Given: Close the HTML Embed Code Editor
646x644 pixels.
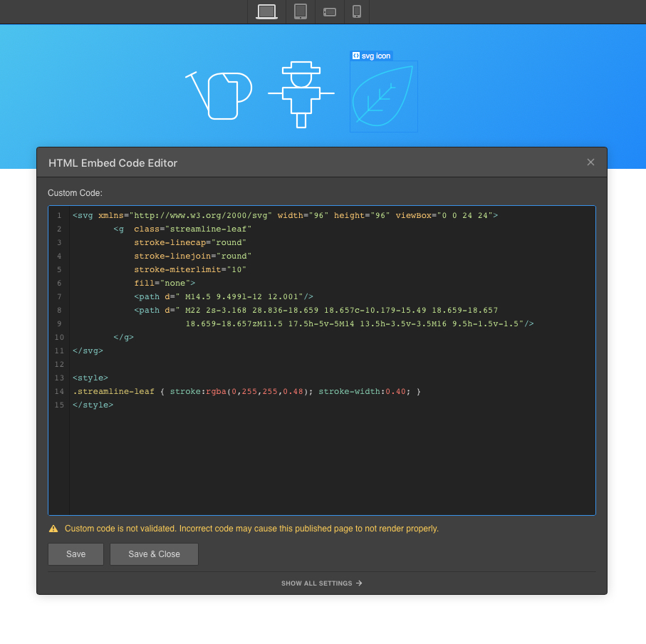Looking at the screenshot, I should (590, 162).
